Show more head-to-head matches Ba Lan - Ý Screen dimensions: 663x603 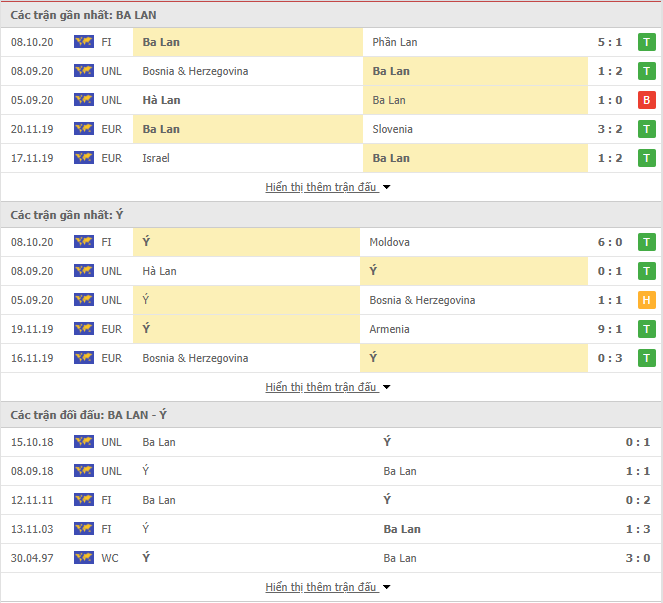click(x=328, y=587)
